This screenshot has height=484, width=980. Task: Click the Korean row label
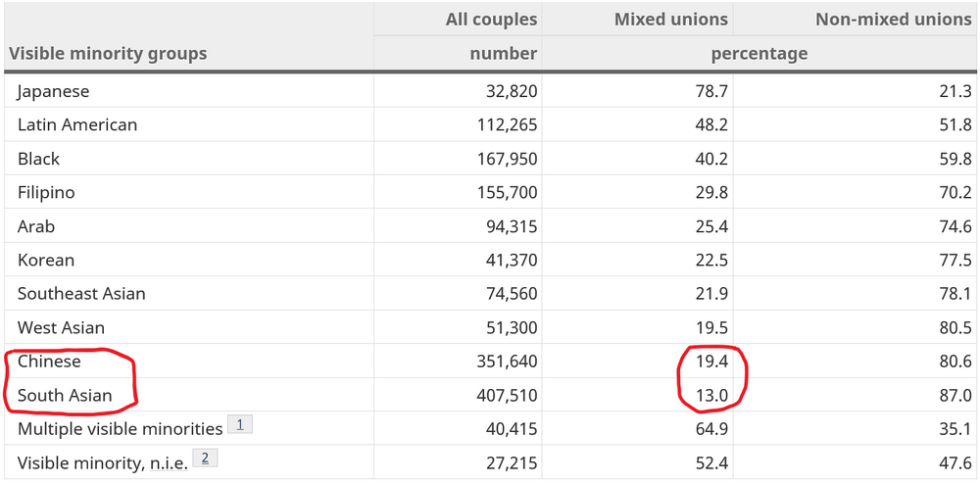coord(46,260)
